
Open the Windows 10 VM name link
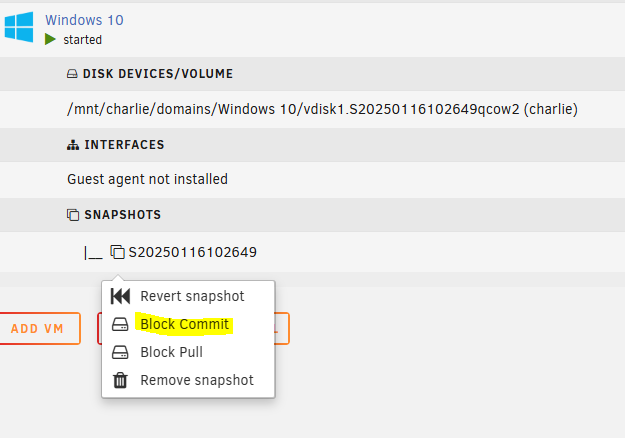(84, 20)
